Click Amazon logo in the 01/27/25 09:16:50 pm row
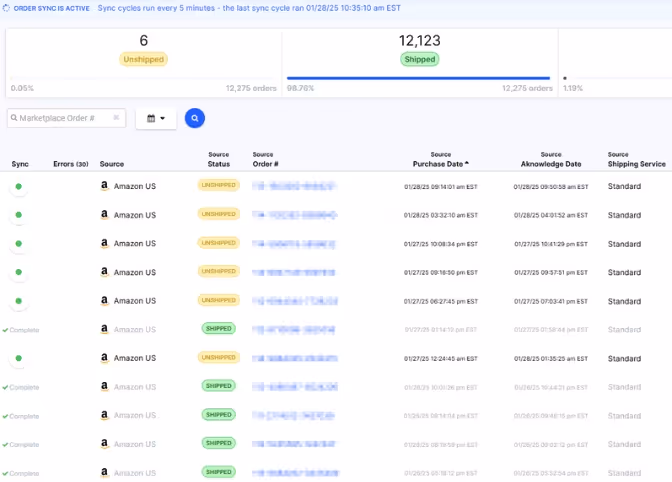Screen dimensions: 672x482 click(104, 272)
